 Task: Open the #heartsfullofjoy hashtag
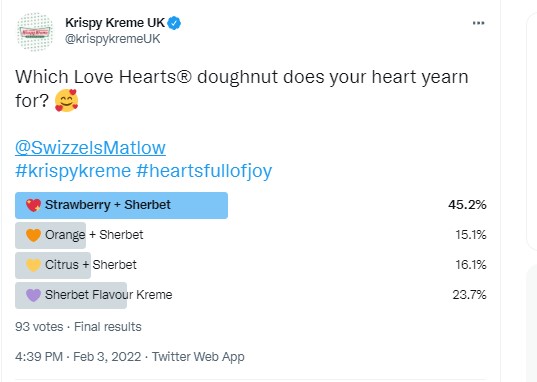(x=204, y=171)
